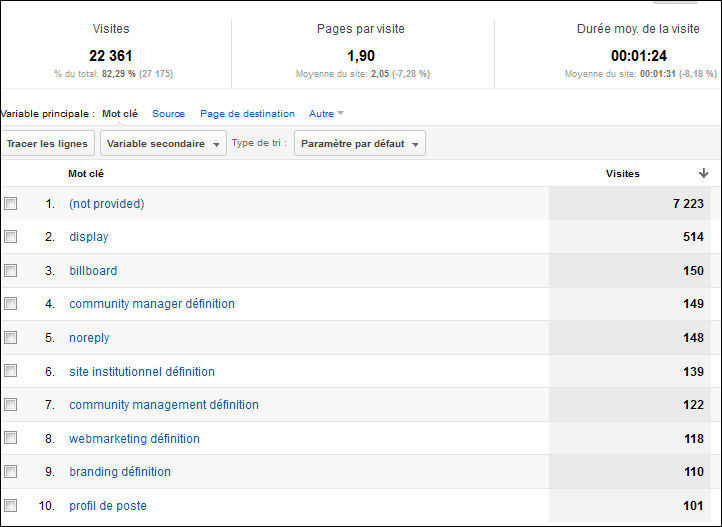Select checkbox for billboard row
Image resolution: width=722 pixels, height=527 pixels.
click(11, 270)
